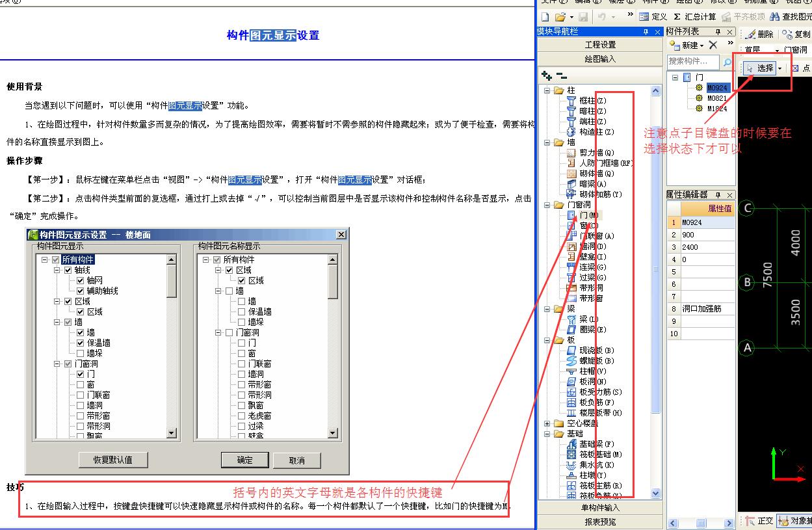The image size is (812, 530).
Task: Run 汇总计算 from the toolbar
Action: point(694,17)
